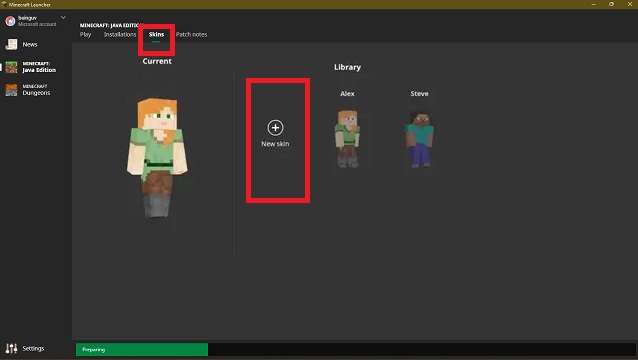The width and height of the screenshot is (638, 360).
Task: Click the Settings label in sidebar
Action: (33, 348)
